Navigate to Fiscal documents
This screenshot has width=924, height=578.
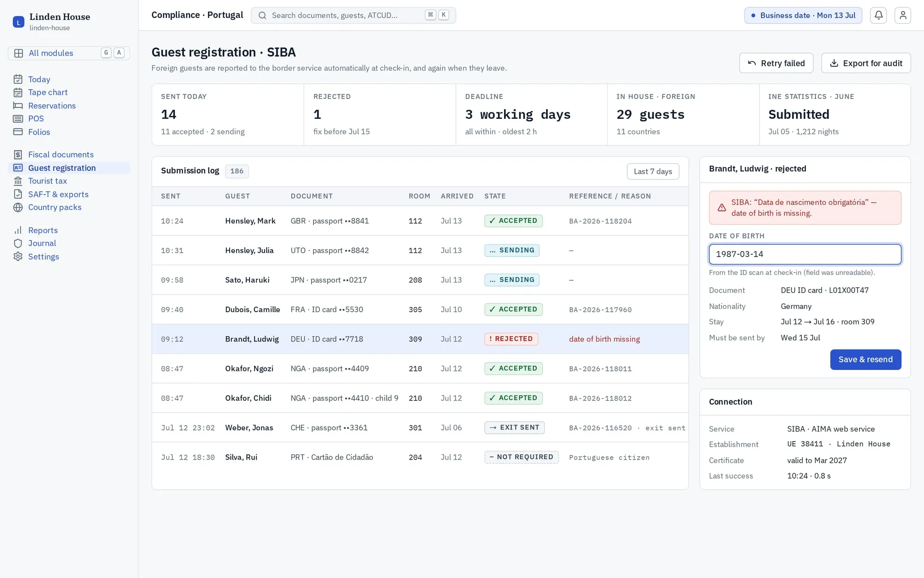point(69,154)
